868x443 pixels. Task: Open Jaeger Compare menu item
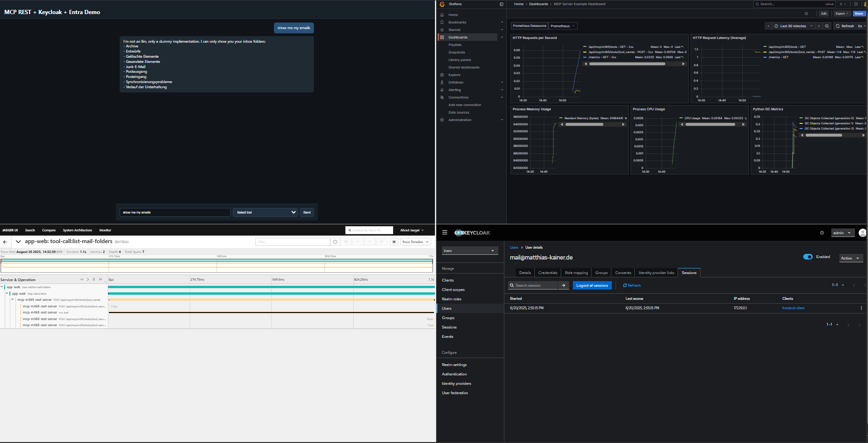pyautogui.click(x=49, y=230)
